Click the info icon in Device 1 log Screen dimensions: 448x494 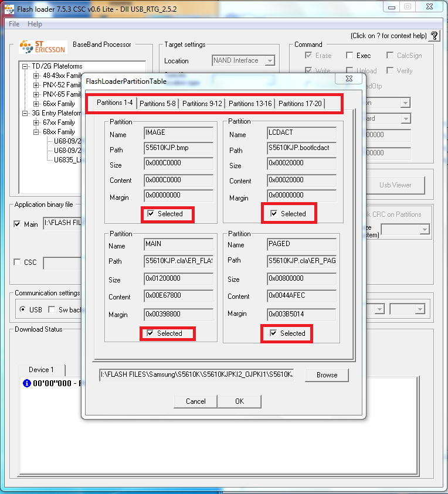click(x=27, y=383)
